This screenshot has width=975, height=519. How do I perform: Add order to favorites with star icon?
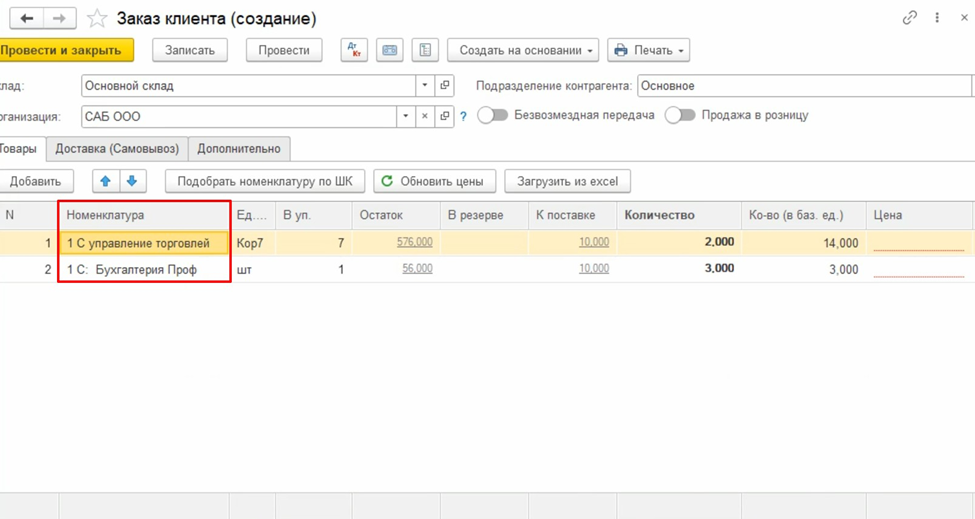click(96, 19)
